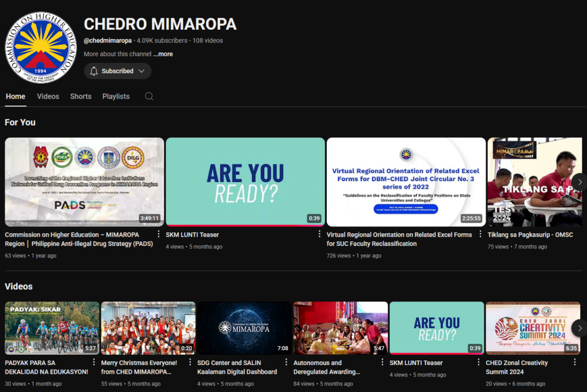Switch to the Playlists tab
Screen dimensions: 587x392
[116, 96]
